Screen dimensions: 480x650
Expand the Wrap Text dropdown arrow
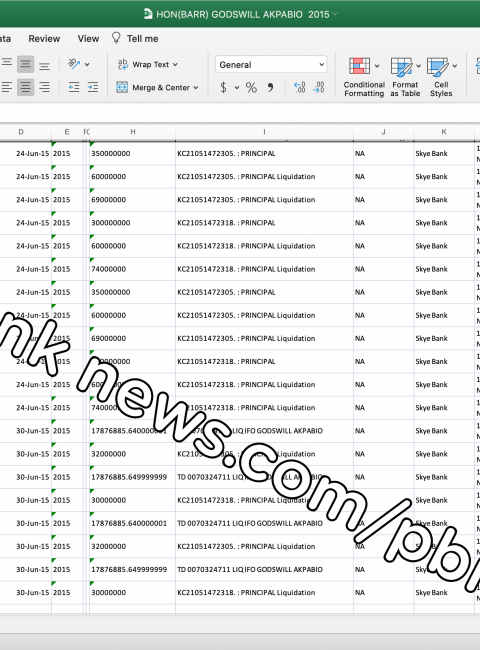coord(175,65)
